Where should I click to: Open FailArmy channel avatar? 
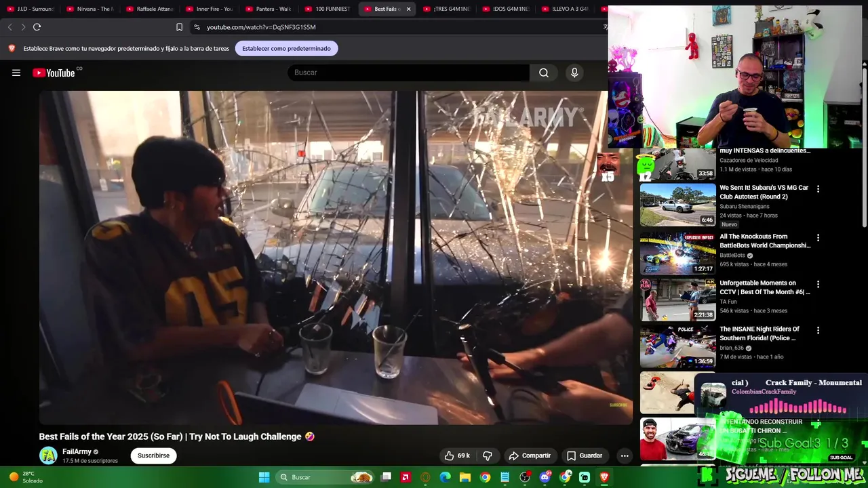pyautogui.click(x=48, y=455)
